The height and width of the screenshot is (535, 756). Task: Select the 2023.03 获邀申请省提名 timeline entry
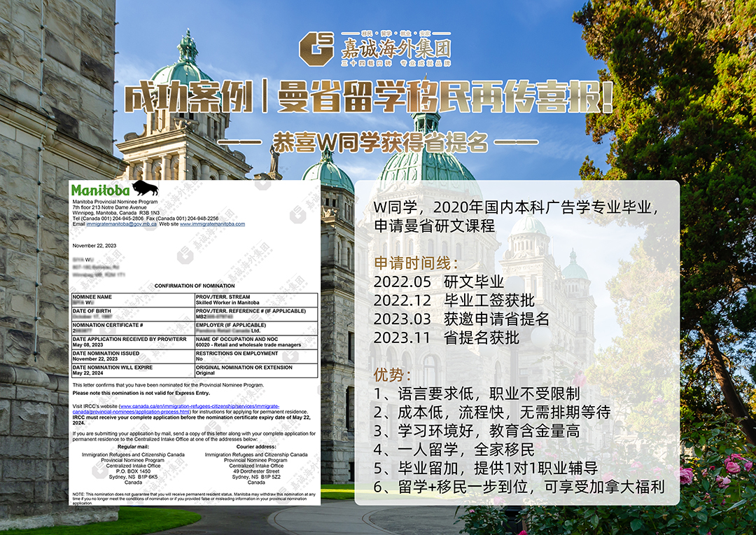click(461, 319)
